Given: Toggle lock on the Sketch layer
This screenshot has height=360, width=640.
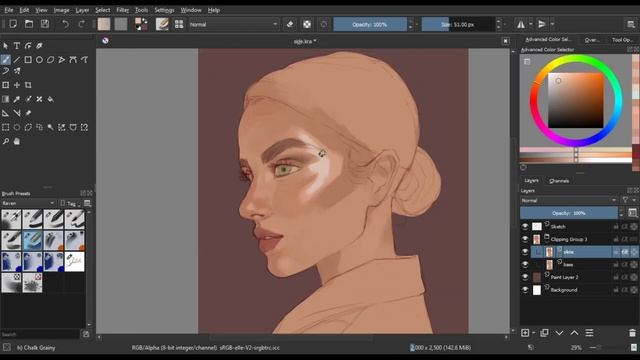Looking at the screenshot, I should point(616,227).
